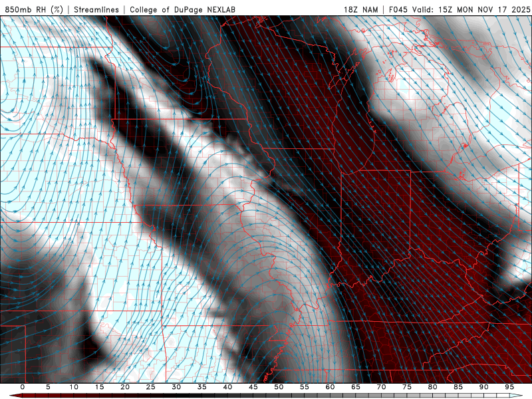Click the "65" value on the RH scale

[356, 387]
